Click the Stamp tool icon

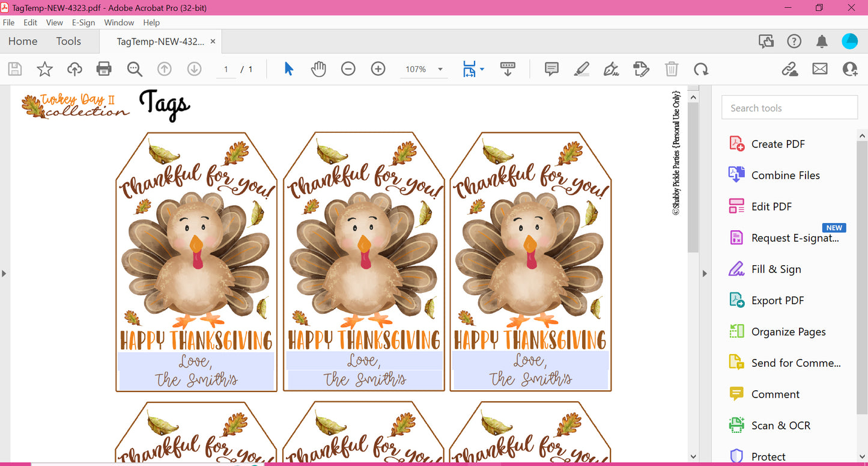pyautogui.click(x=642, y=69)
